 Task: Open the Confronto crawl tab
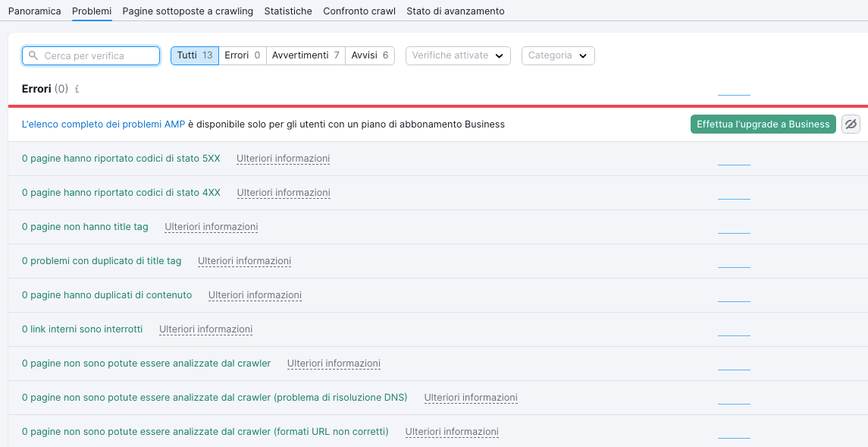point(359,11)
